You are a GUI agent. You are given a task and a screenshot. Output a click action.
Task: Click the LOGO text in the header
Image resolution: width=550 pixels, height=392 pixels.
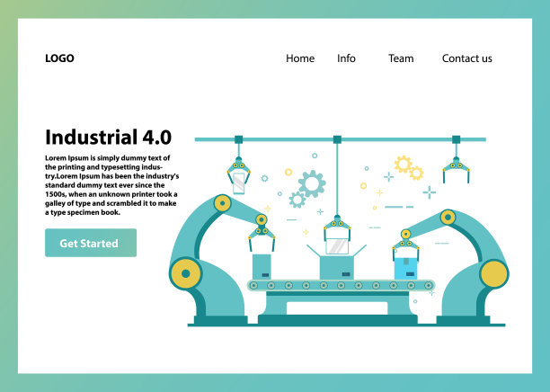59,58
